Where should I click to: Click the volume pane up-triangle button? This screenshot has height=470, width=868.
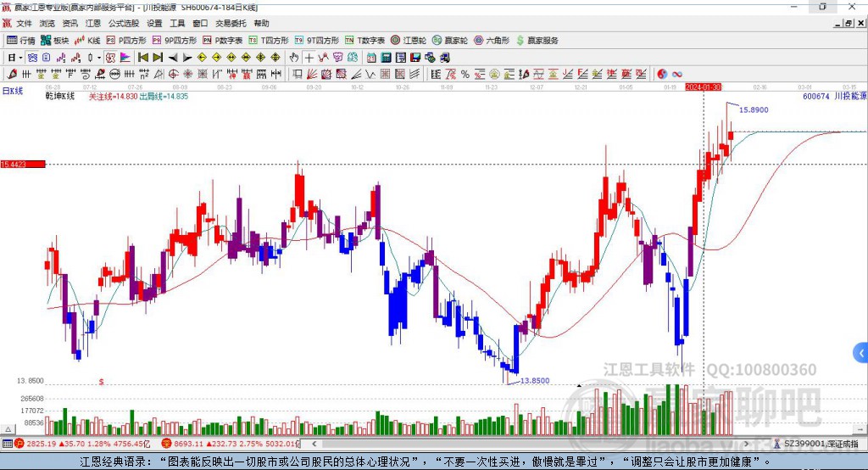click(x=8, y=429)
